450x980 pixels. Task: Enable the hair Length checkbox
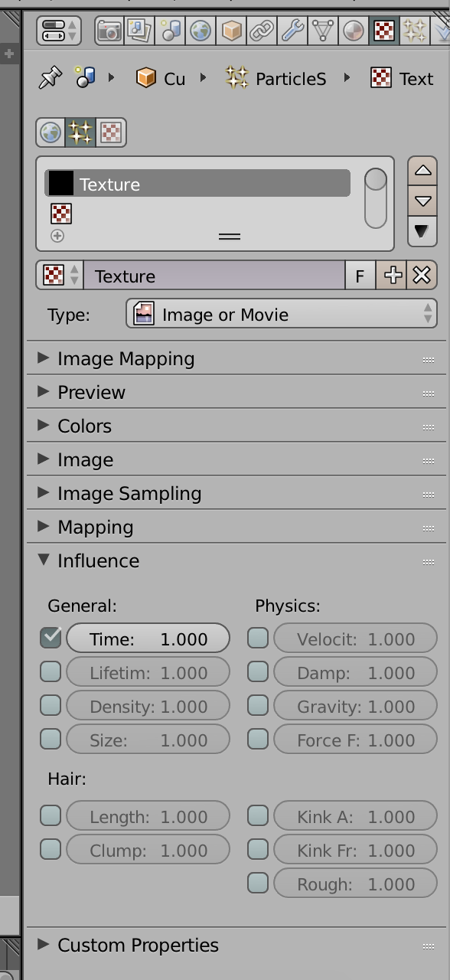(51, 815)
